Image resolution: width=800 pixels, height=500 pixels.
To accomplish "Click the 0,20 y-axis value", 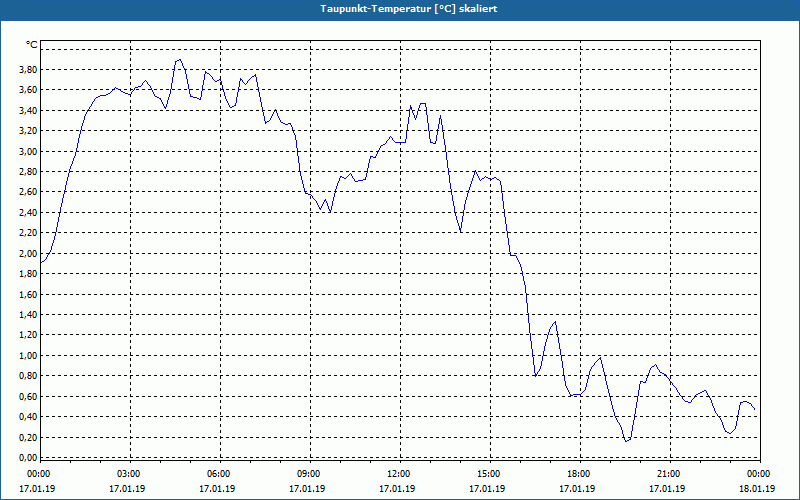I will click(29, 437).
